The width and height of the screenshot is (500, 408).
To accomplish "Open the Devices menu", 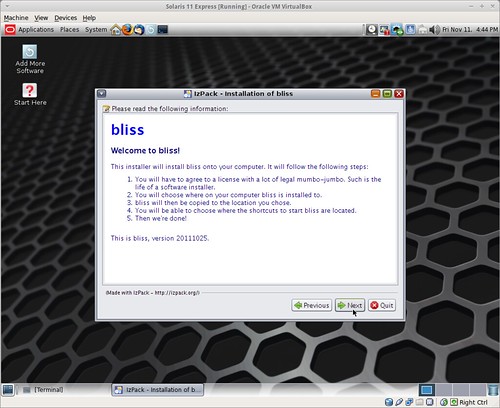I will click(x=66, y=18).
